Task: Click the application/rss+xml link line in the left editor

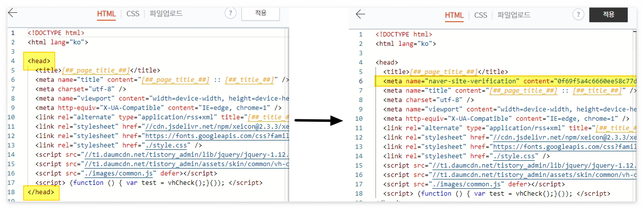Action: click(x=162, y=117)
